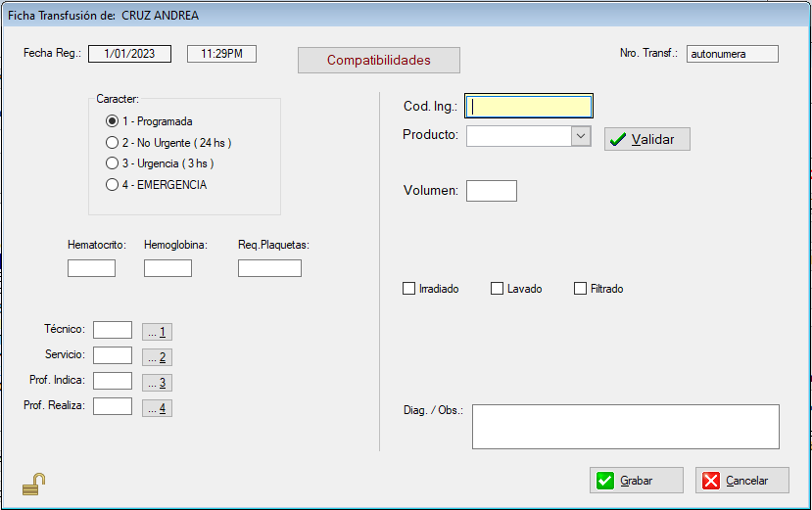Click the Cancelar button
The height and width of the screenshot is (510, 812).
coord(742,481)
